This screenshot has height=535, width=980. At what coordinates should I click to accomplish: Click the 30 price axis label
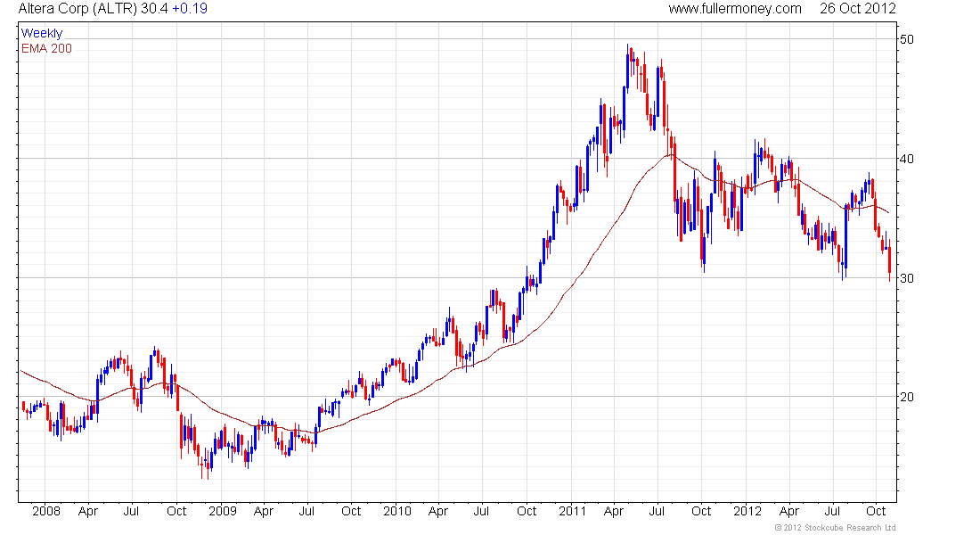906,278
